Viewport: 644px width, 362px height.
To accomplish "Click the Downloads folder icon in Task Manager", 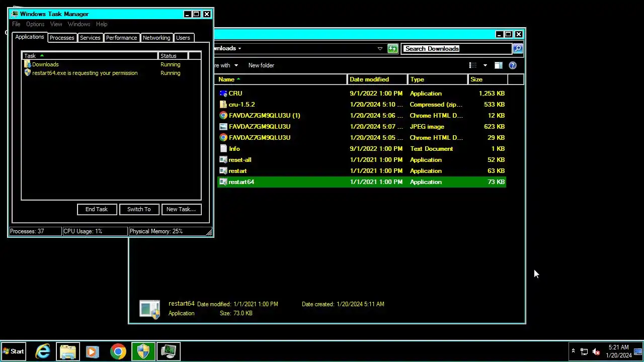I will pos(28,64).
